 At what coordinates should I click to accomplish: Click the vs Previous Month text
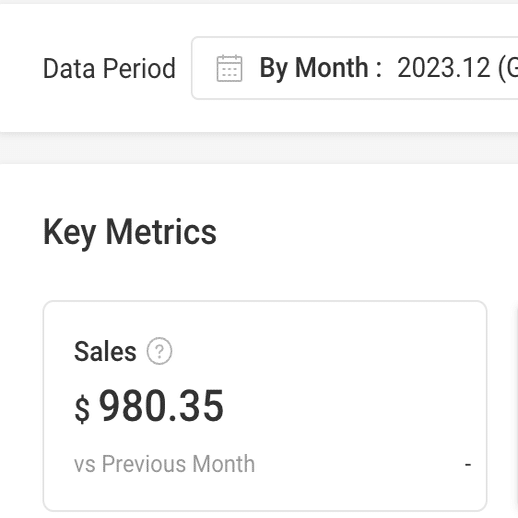pos(164,464)
